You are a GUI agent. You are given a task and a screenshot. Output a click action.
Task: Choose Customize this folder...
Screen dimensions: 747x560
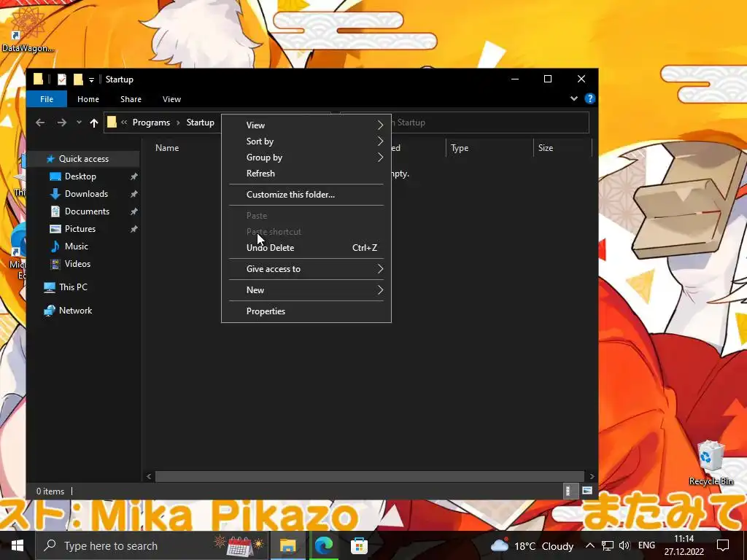click(306, 194)
